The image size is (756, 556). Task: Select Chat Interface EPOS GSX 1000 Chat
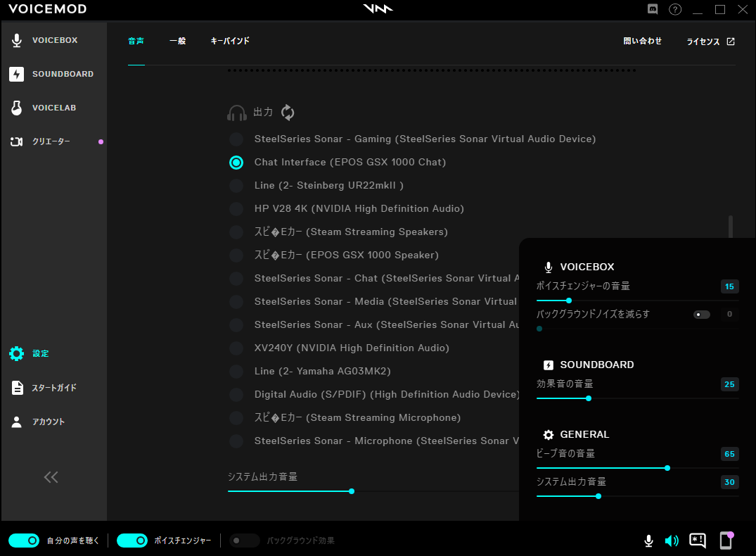236,163
